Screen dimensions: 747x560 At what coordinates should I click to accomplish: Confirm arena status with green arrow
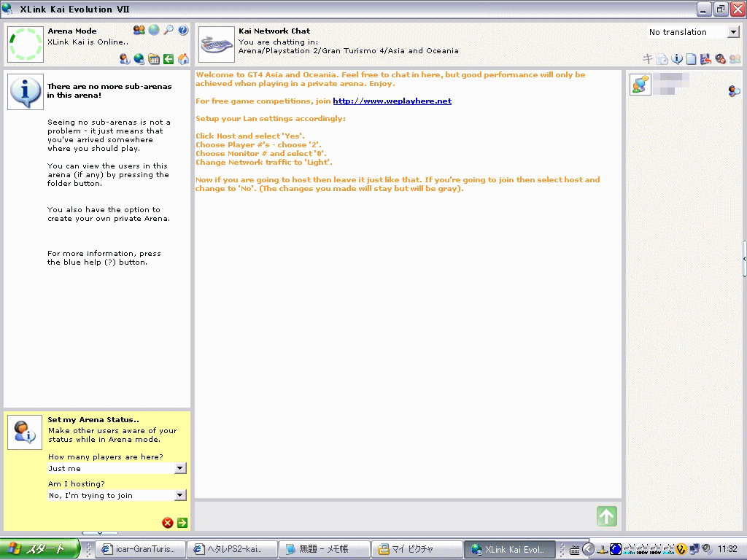(182, 523)
